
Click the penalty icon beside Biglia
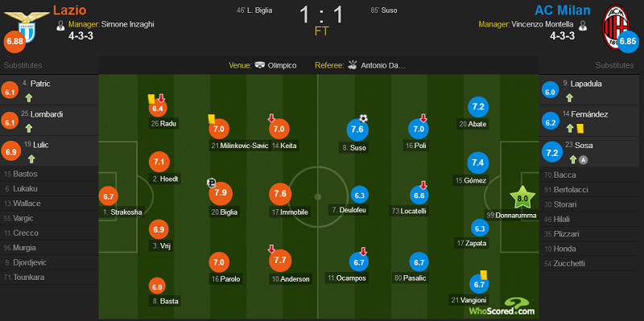pos(212,183)
